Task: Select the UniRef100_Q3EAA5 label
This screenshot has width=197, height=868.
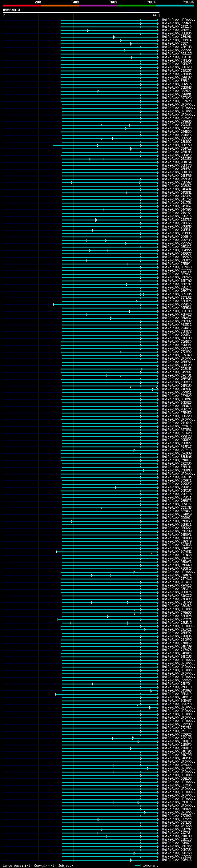Action: coord(177,74)
